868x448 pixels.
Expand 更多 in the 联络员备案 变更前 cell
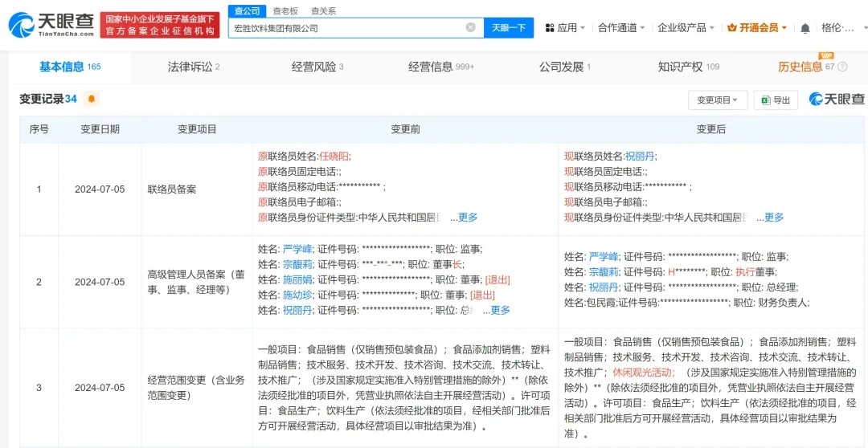coord(468,218)
